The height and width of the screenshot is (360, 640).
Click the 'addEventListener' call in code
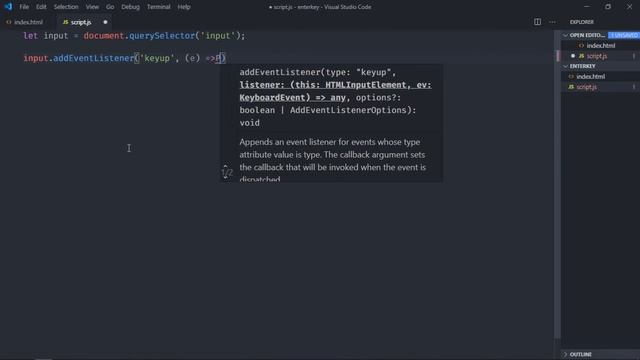94,58
